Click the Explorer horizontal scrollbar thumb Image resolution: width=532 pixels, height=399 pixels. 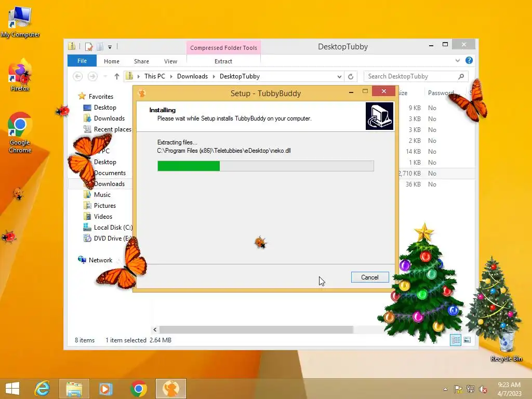click(256, 329)
